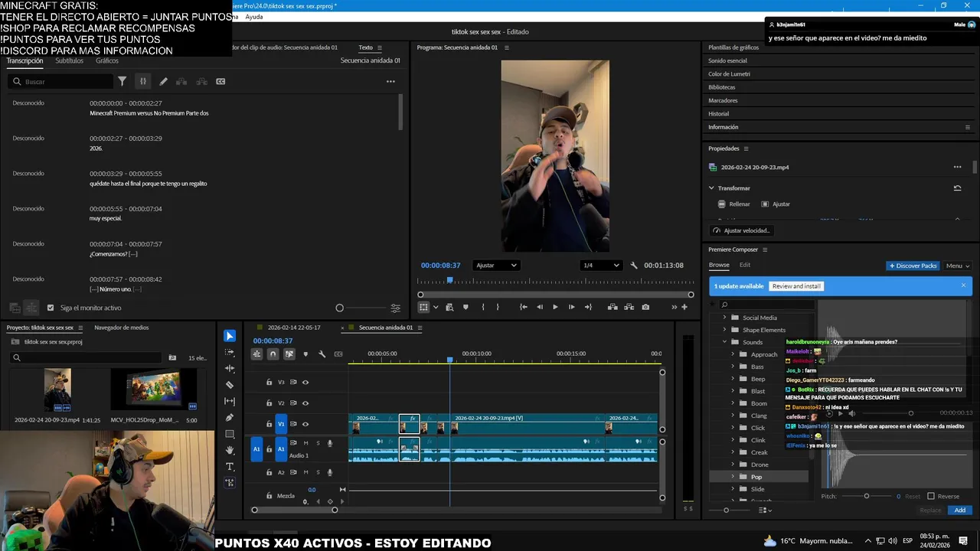Click the Add button in Composer
Viewport: 980px width, 551px height.
pos(960,510)
